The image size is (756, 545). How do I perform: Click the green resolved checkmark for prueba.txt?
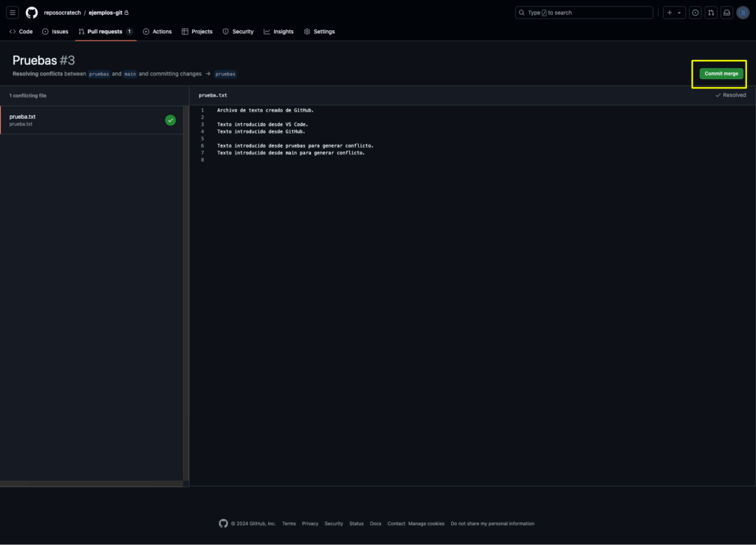tap(171, 120)
